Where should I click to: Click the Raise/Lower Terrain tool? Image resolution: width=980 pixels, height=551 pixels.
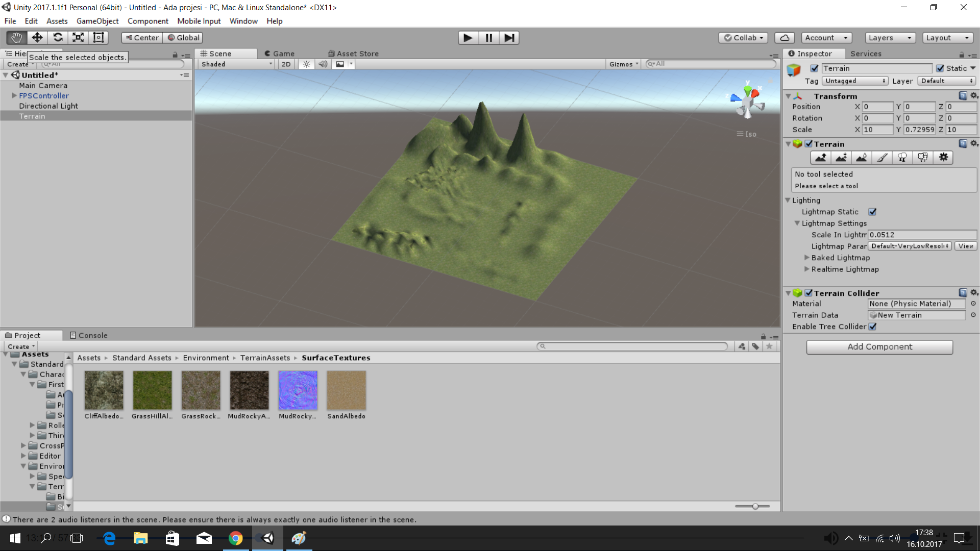(x=820, y=158)
